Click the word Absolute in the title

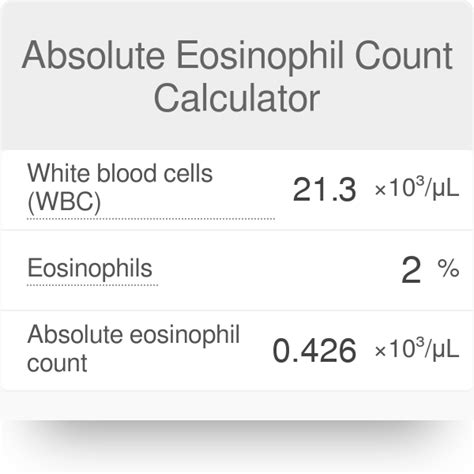[93, 55]
